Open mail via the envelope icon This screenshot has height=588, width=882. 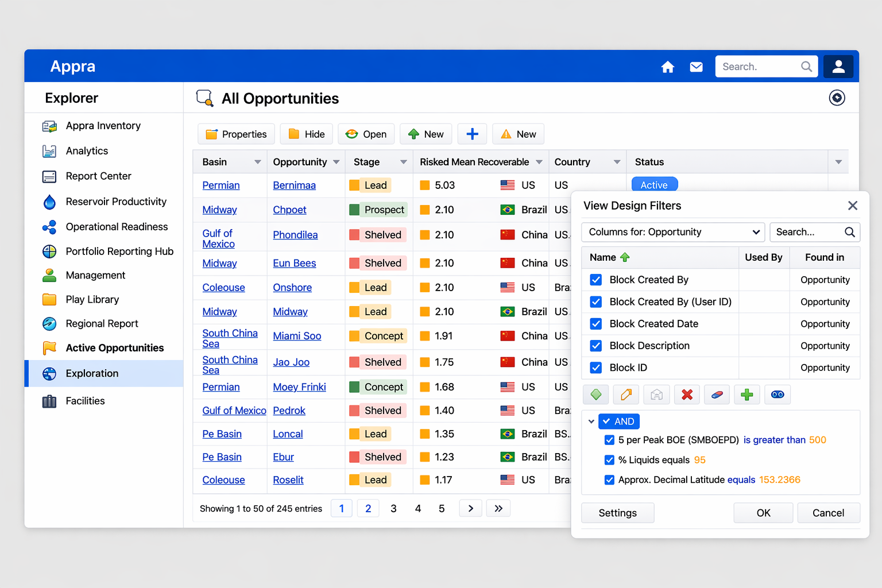click(x=696, y=67)
